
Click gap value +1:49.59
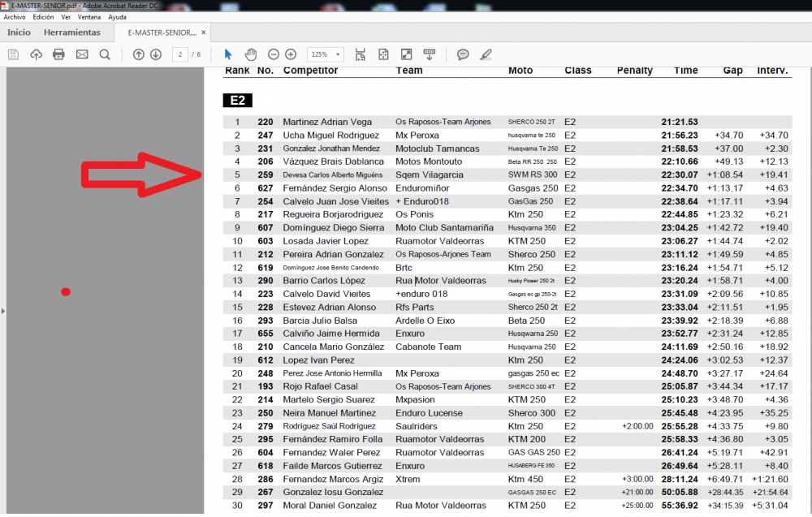(725, 255)
